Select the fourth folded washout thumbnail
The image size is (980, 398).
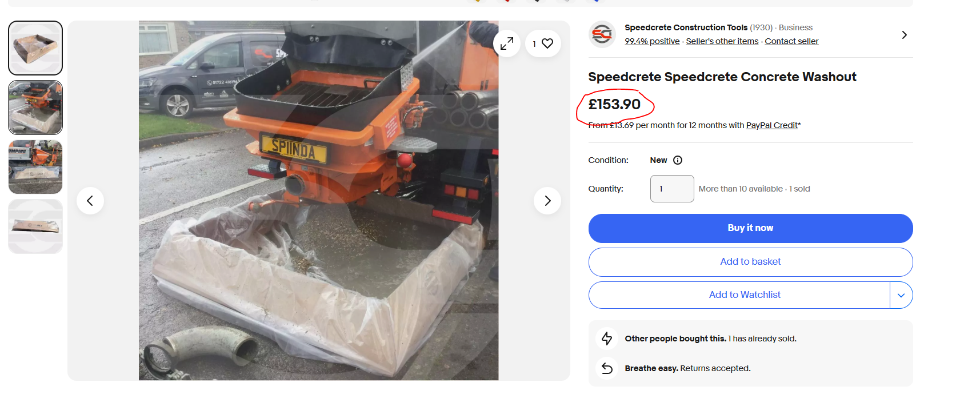[x=35, y=226]
